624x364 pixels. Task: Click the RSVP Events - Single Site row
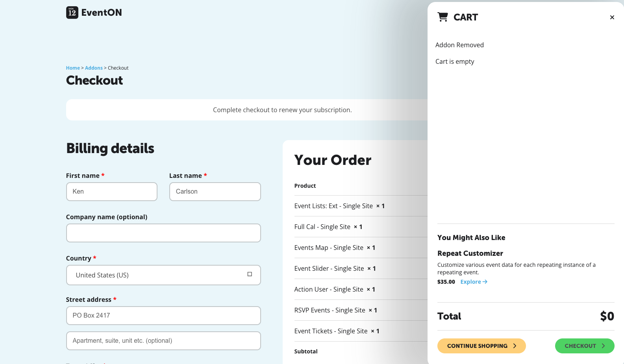tap(361, 310)
